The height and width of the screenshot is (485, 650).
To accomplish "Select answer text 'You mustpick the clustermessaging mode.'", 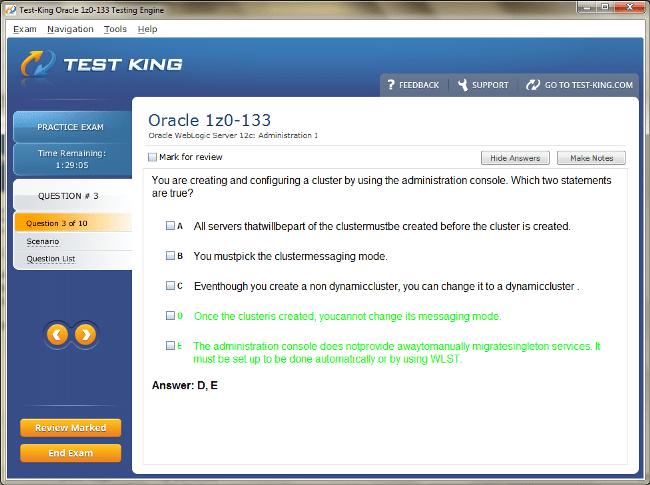I will (x=290, y=256).
